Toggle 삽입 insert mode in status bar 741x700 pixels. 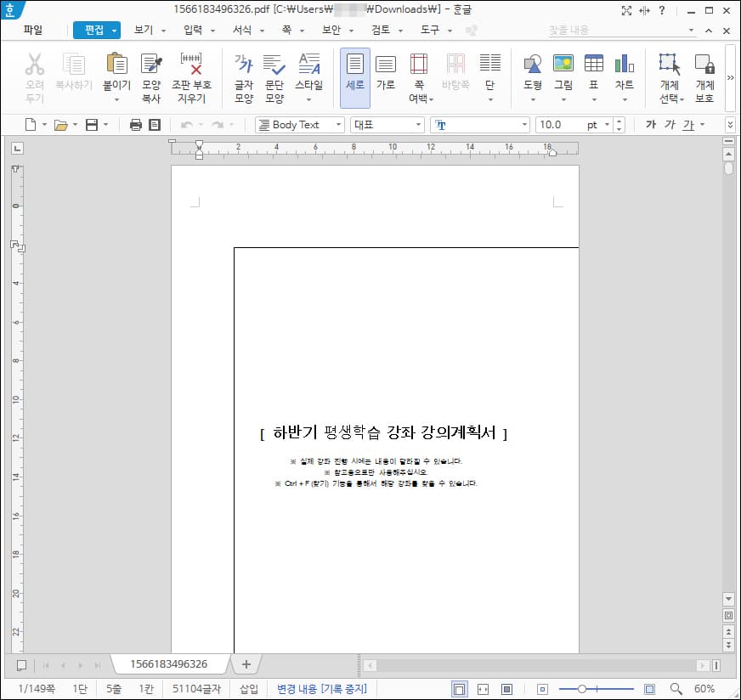pos(247,689)
